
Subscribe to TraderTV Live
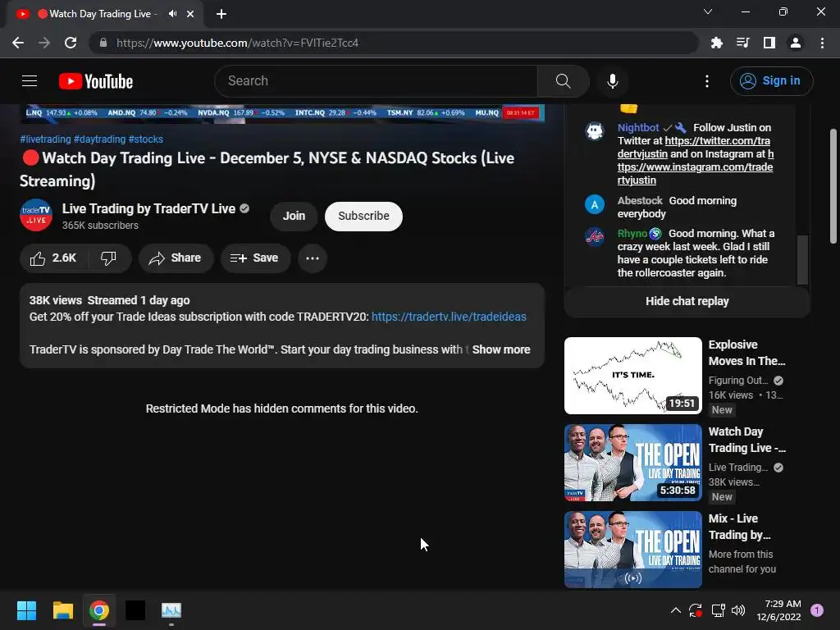coord(363,216)
